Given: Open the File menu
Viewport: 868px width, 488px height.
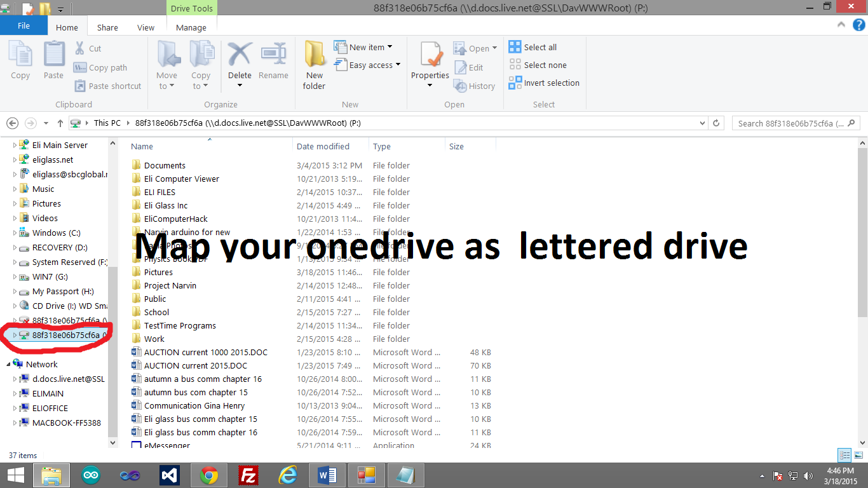Looking at the screenshot, I should pos(24,25).
